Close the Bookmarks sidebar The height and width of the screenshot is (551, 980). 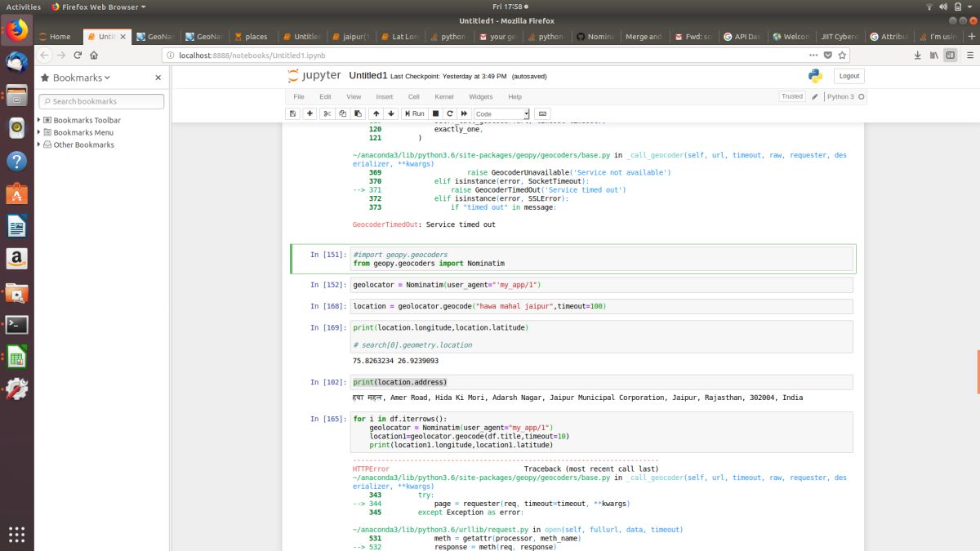(158, 78)
